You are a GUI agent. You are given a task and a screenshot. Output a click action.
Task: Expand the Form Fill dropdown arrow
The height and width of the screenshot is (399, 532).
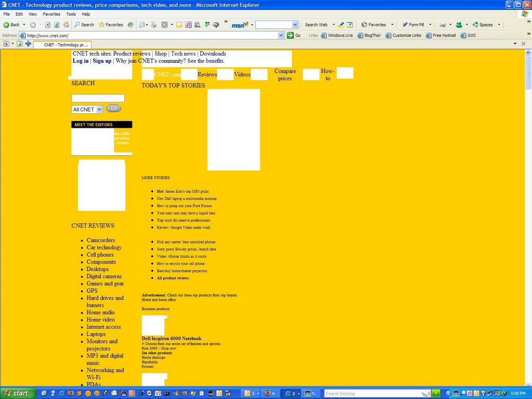tap(430, 25)
